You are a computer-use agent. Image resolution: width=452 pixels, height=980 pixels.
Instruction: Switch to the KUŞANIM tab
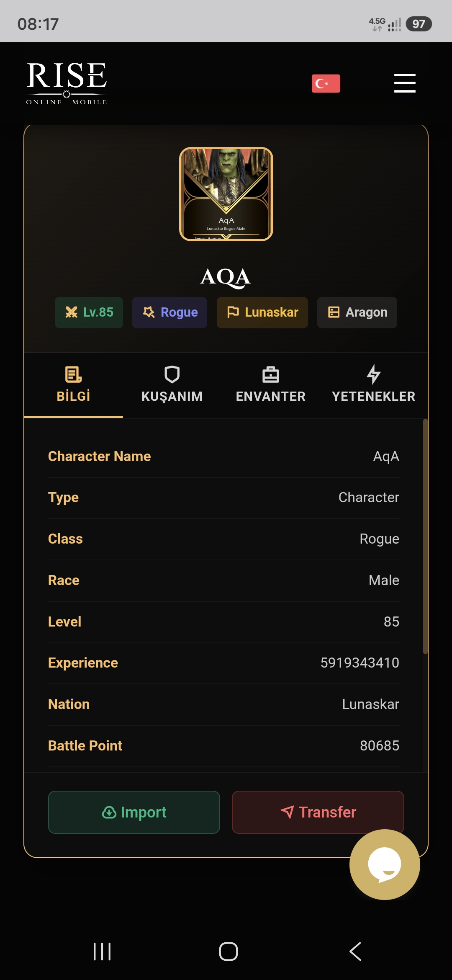tap(172, 384)
